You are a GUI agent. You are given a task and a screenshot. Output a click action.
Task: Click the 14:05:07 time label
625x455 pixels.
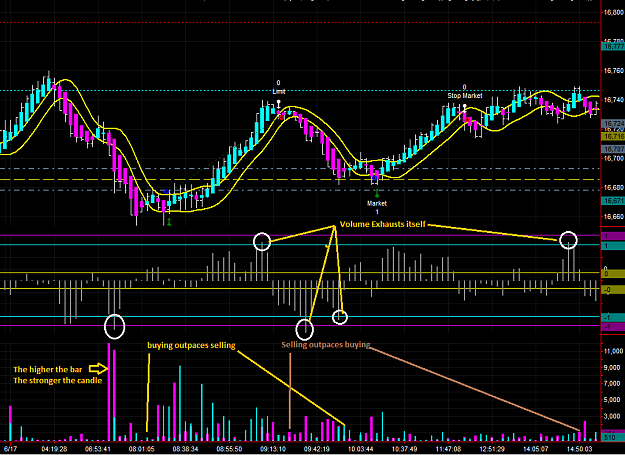click(536, 449)
